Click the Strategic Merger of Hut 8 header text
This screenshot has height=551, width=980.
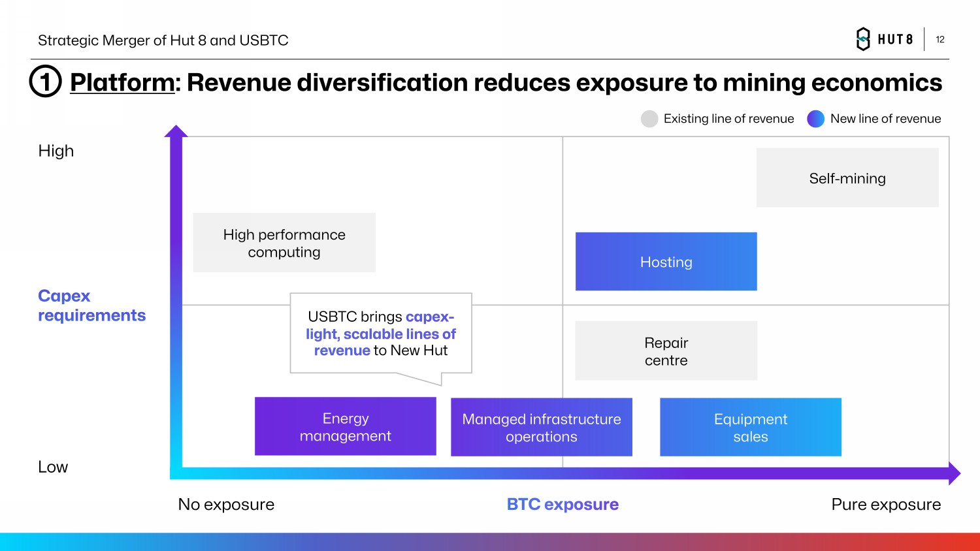pyautogui.click(x=163, y=40)
